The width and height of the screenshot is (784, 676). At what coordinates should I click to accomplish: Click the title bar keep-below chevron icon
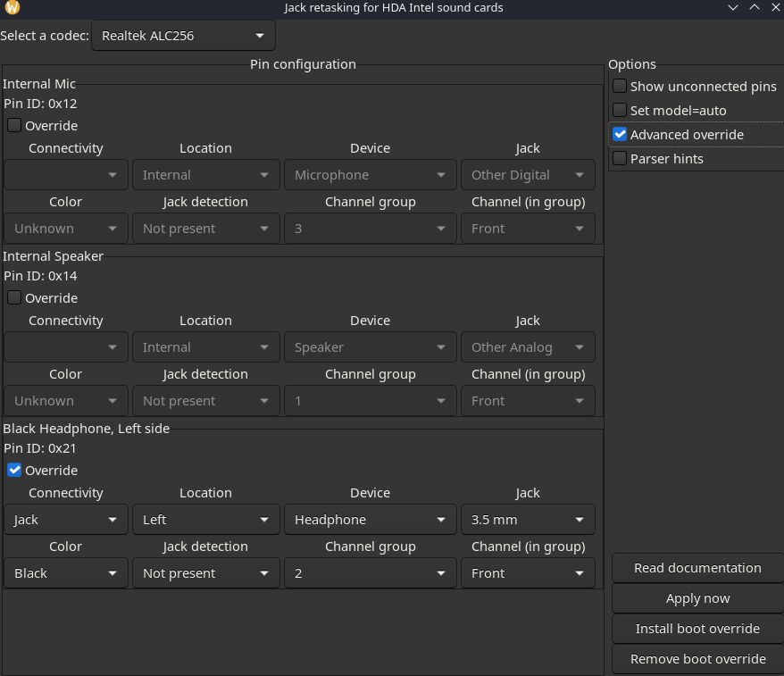pyautogui.click(x=733, y=8)
